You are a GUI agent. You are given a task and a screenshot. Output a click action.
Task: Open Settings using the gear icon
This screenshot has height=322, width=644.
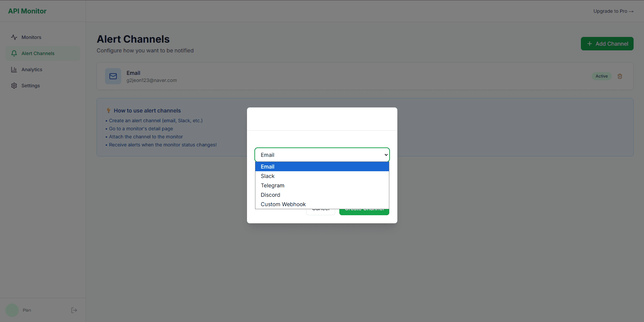click(14, 86)
